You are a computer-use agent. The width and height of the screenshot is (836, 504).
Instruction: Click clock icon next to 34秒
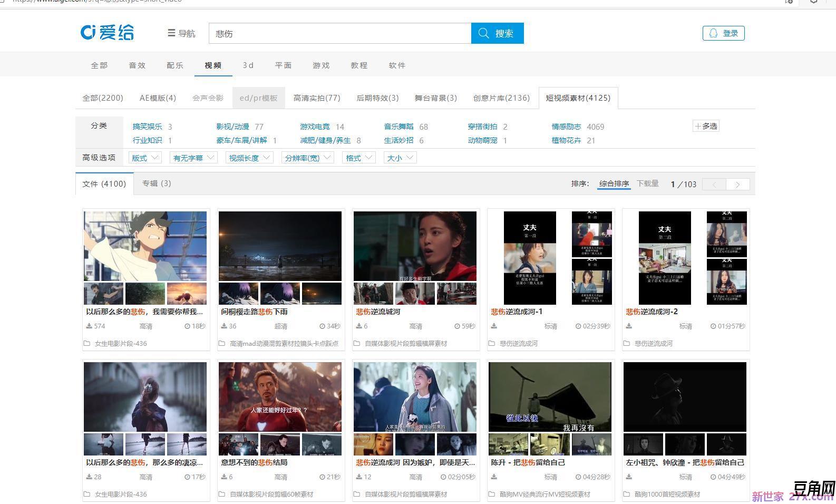(x=323, y=326)
